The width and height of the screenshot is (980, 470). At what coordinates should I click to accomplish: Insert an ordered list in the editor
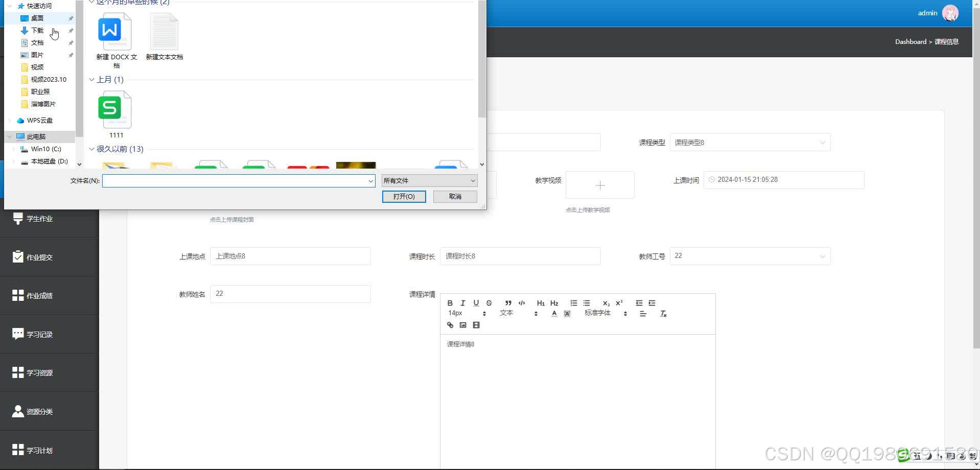click(573, 303)
